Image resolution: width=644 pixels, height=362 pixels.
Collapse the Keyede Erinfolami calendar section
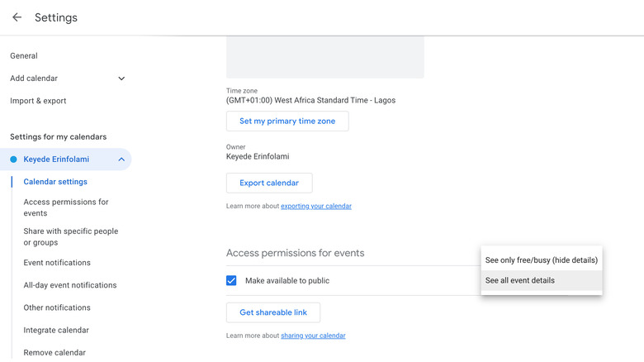click(121, 160)
